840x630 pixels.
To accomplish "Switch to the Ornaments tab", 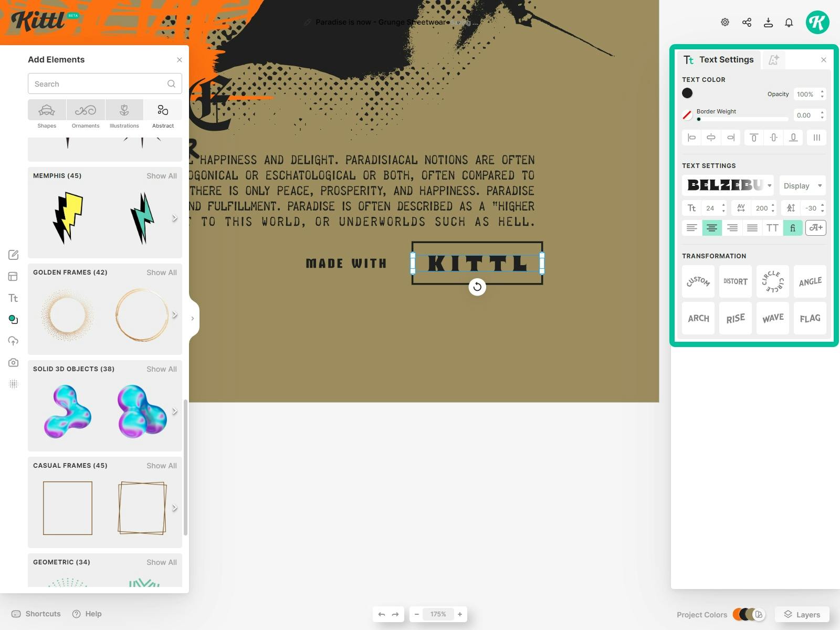I will click(86, 115).
